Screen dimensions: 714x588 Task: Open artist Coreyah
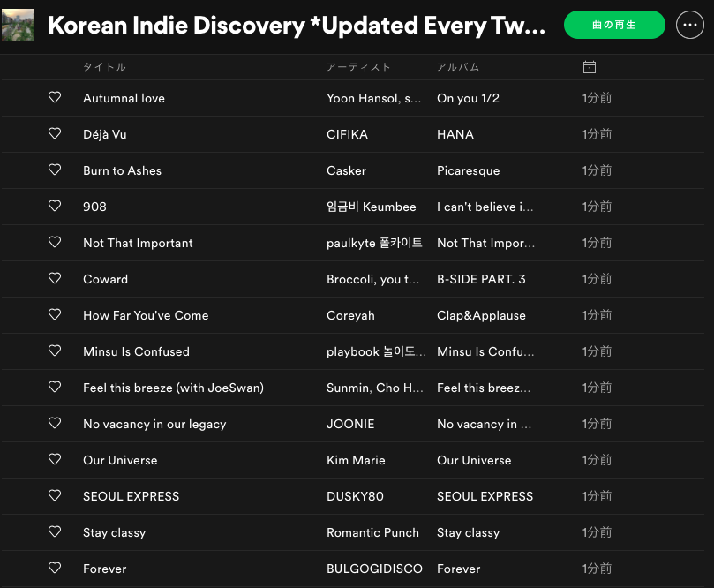(350, 316)
